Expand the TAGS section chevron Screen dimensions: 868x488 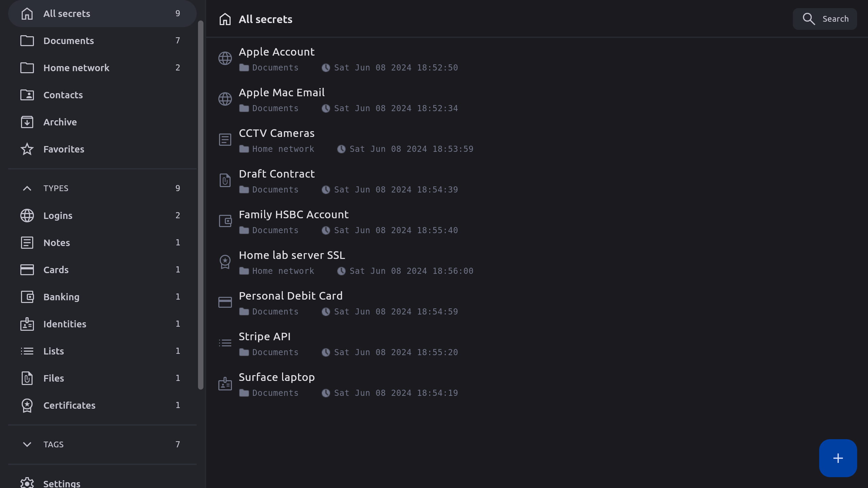point(27,444)
